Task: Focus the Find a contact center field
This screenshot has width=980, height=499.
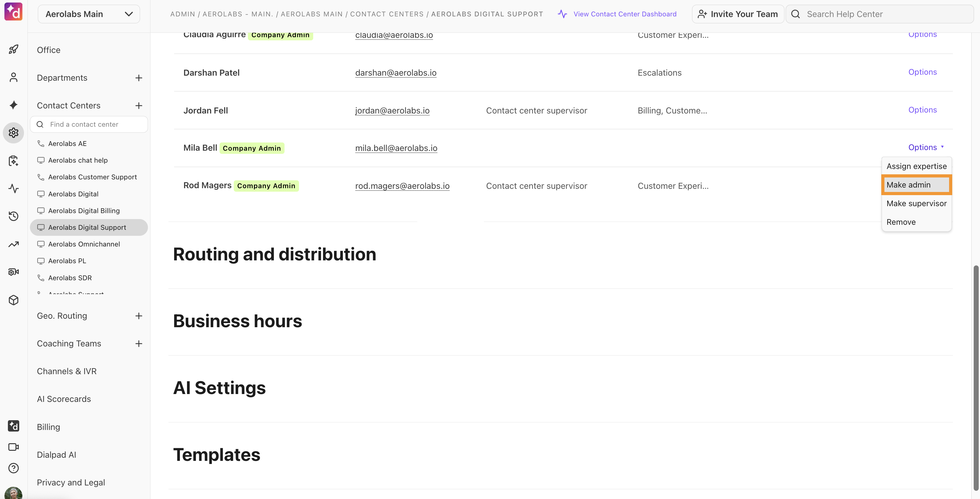Action: (89, 125)
